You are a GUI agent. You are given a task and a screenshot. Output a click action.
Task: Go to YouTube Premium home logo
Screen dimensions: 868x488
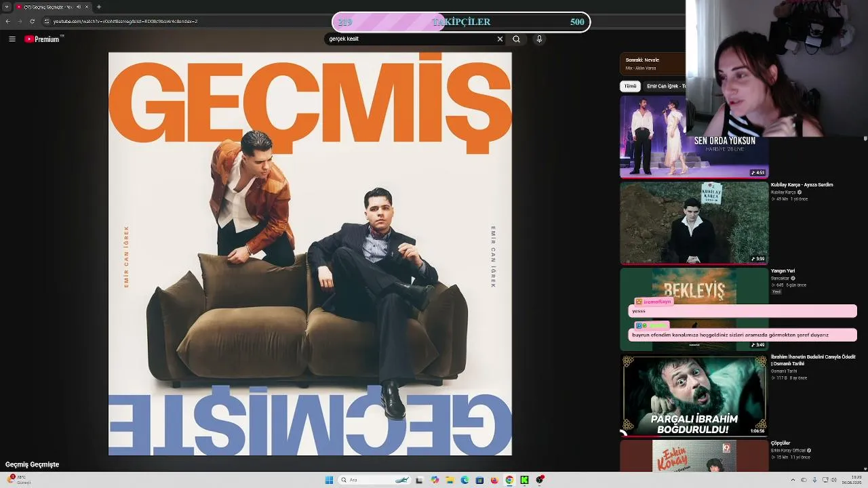(43, 39)
